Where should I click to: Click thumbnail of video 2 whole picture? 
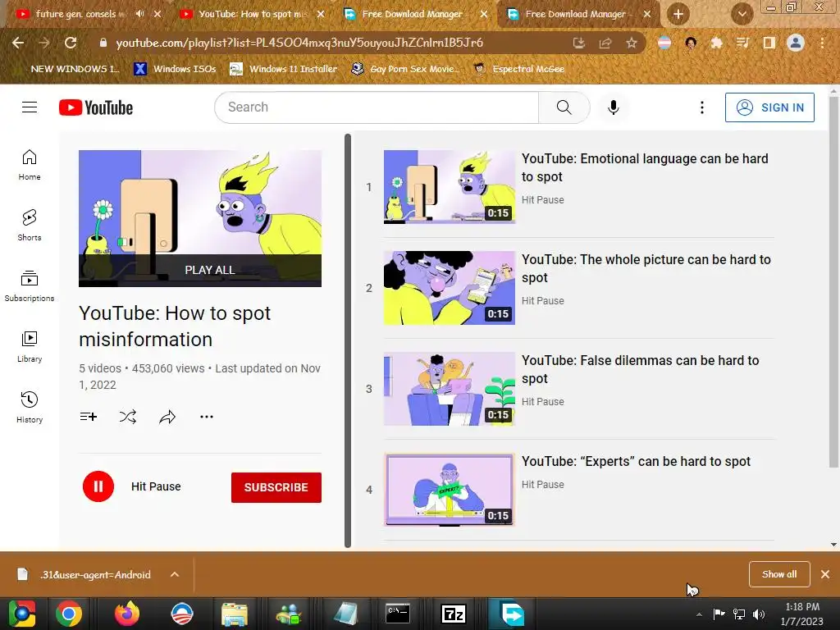click(x=450, y=288)
